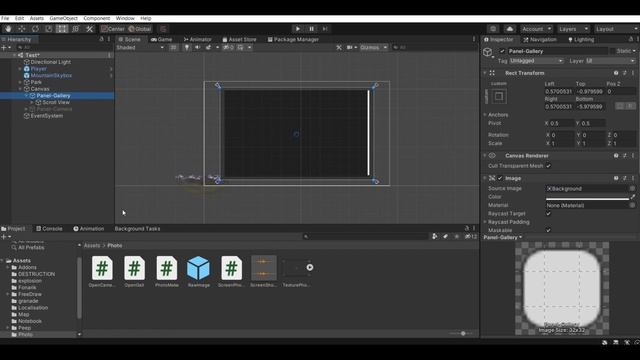Switch to the Game tab
Viewport: 640px width, 360px height.
click(162, 40)
